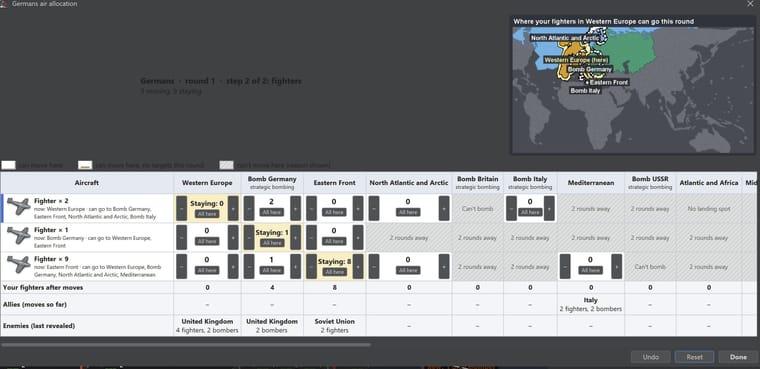Confirm allocation with the Done button
The width and height of the screenshot is (760, 369).
pos(738,357)
